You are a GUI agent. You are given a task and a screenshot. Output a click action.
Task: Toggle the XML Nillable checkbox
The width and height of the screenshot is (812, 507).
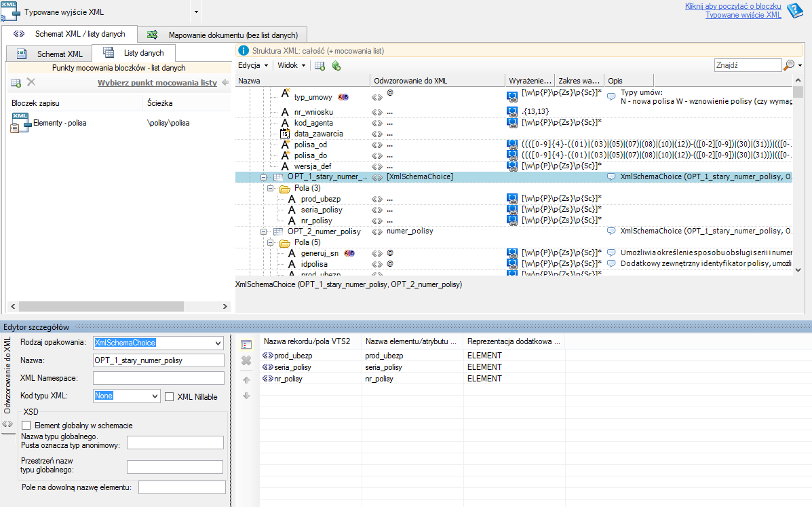coord(170,396)
